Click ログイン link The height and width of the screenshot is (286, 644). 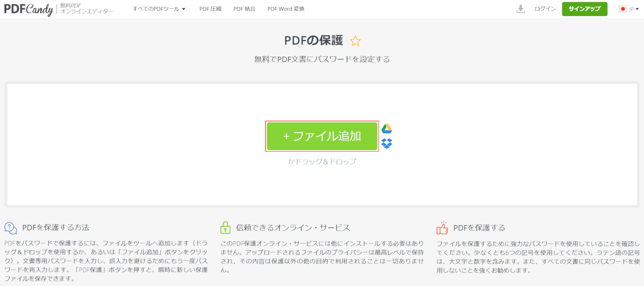(545, 9)
